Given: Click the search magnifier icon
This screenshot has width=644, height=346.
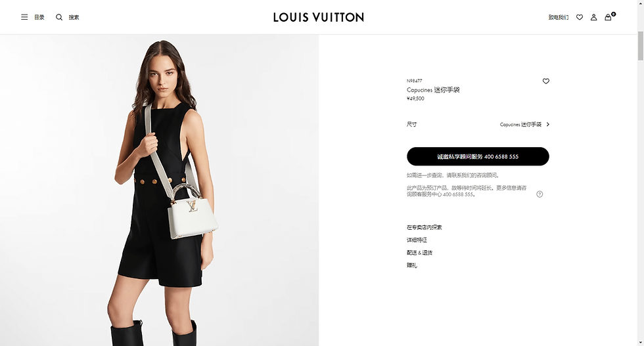Looking at the screenshot, I should (59, 17).
